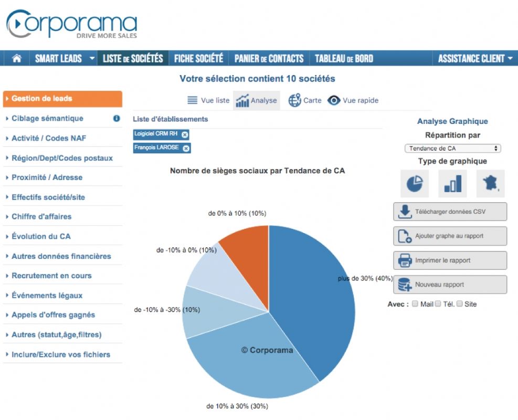
Task: Click Imprimer le rapport button
Action: coord(450,260)
